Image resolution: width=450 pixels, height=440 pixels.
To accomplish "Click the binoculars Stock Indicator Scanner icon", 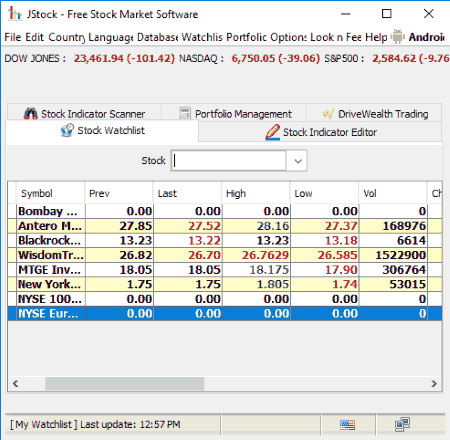I will 31,114.
